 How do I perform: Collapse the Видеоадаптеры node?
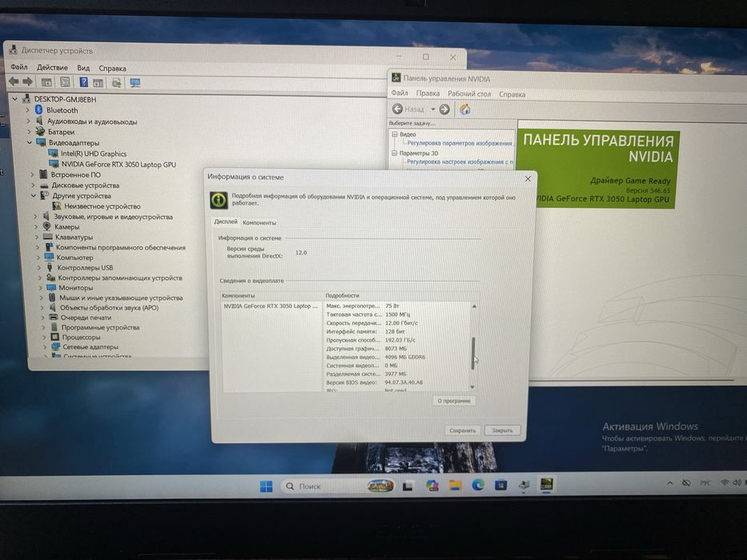pos(30,142)
